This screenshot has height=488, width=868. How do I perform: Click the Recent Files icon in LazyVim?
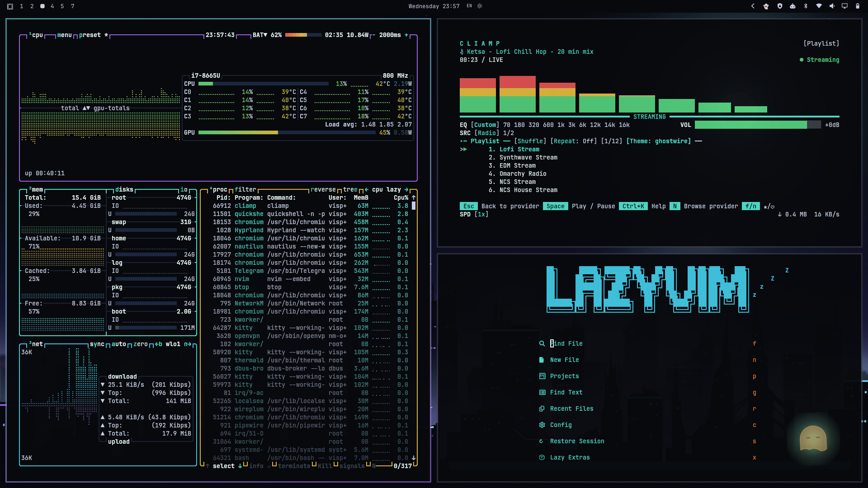coord(542,409)
